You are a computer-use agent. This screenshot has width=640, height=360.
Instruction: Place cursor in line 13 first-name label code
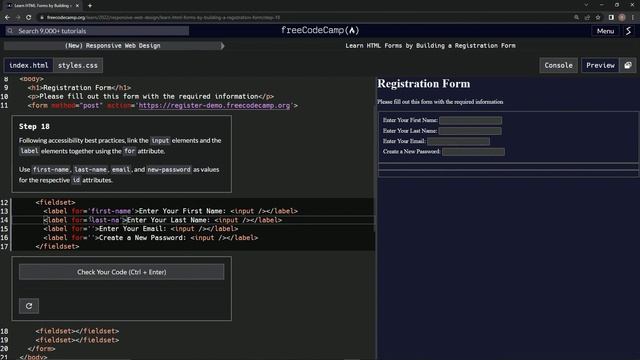tap(171, 211)
